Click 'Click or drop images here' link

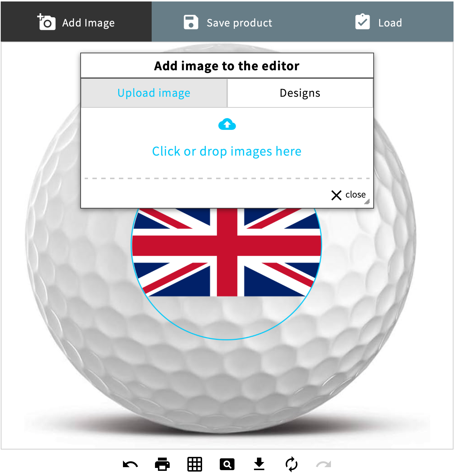point(227,151)
